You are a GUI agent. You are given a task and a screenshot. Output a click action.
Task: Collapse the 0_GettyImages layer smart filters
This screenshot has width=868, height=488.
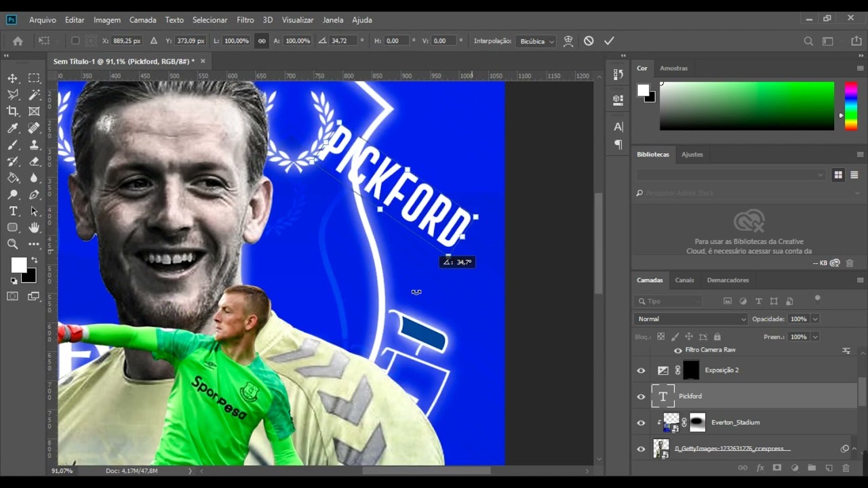[854, 449]
